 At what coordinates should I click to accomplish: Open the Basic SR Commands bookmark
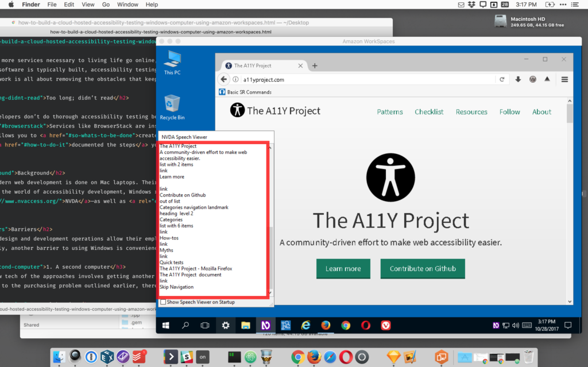click(x=245, y=92)
